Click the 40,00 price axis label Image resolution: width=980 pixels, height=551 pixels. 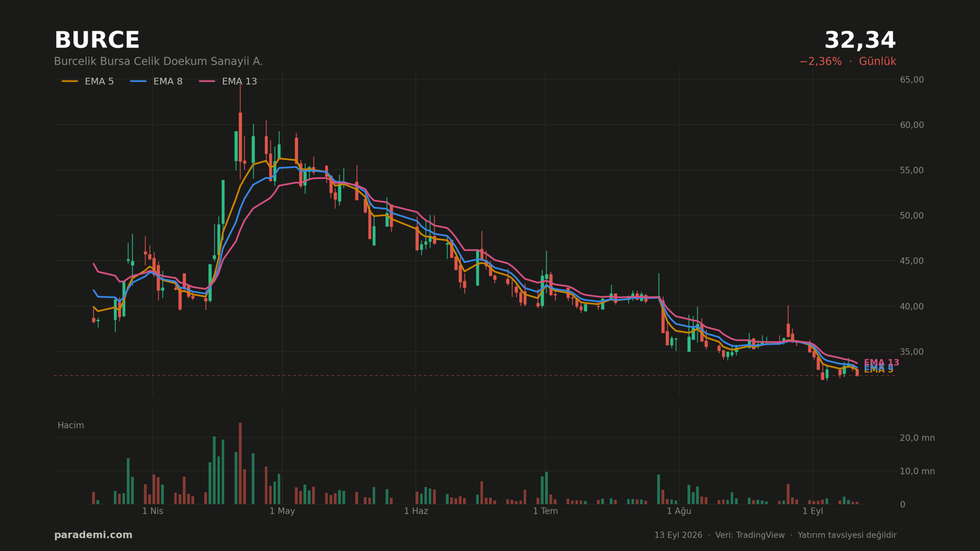[x=911, y=306]
